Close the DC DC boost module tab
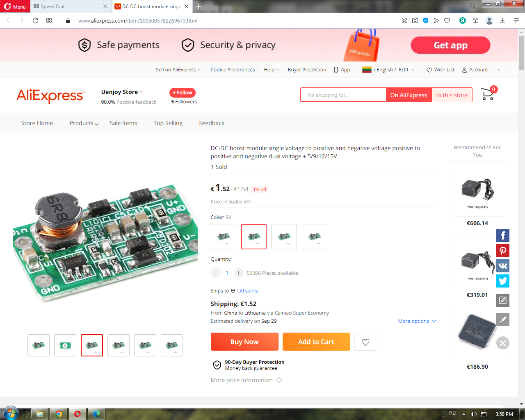The height and width of the screenshot is (420, 525). [186, 7]
